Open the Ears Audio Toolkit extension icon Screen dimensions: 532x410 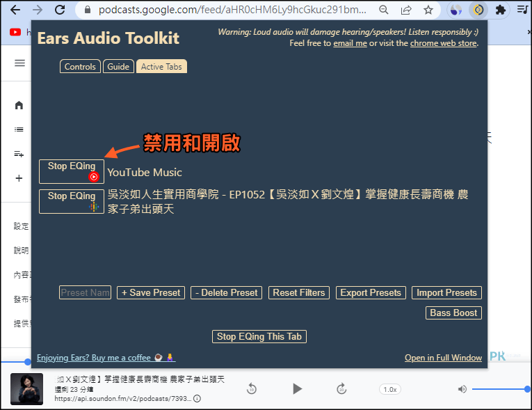click(x=478, y=10)
